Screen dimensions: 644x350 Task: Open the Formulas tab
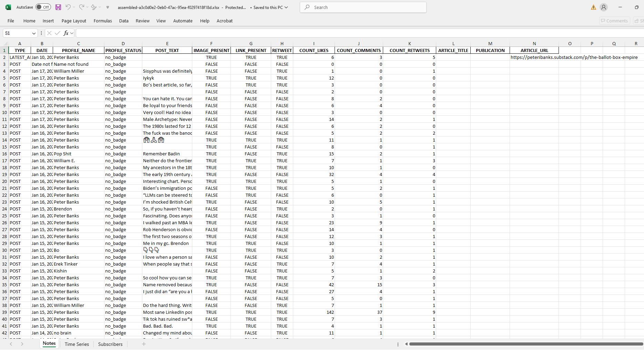[103, 21]
